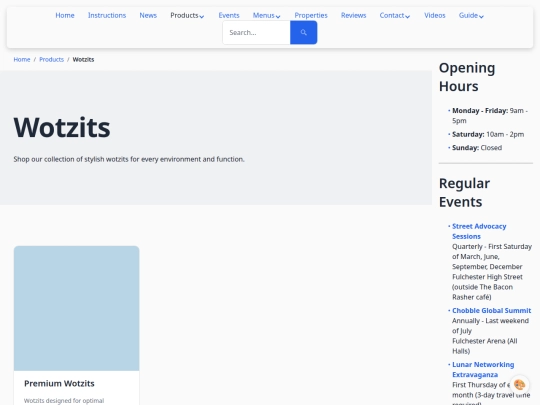Click the blue search magnifier button
Viewport: 540px width, 405px height.
(x=303, y=32)
